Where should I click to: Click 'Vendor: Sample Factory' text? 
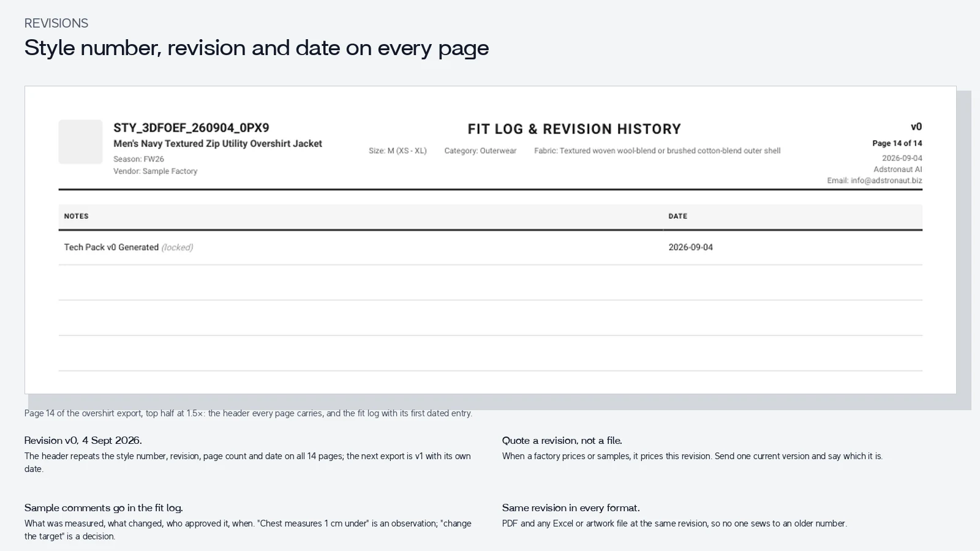[x=155, y=171]
